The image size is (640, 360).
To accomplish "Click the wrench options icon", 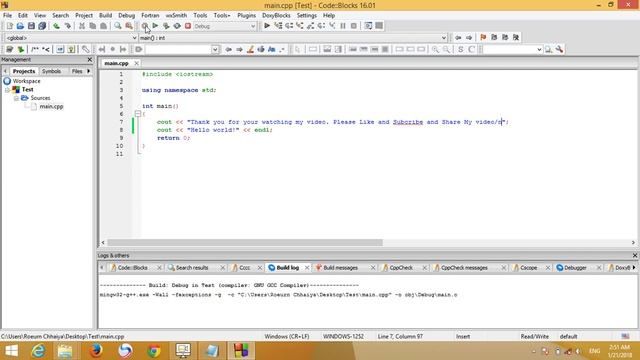I will click(559, 49).
